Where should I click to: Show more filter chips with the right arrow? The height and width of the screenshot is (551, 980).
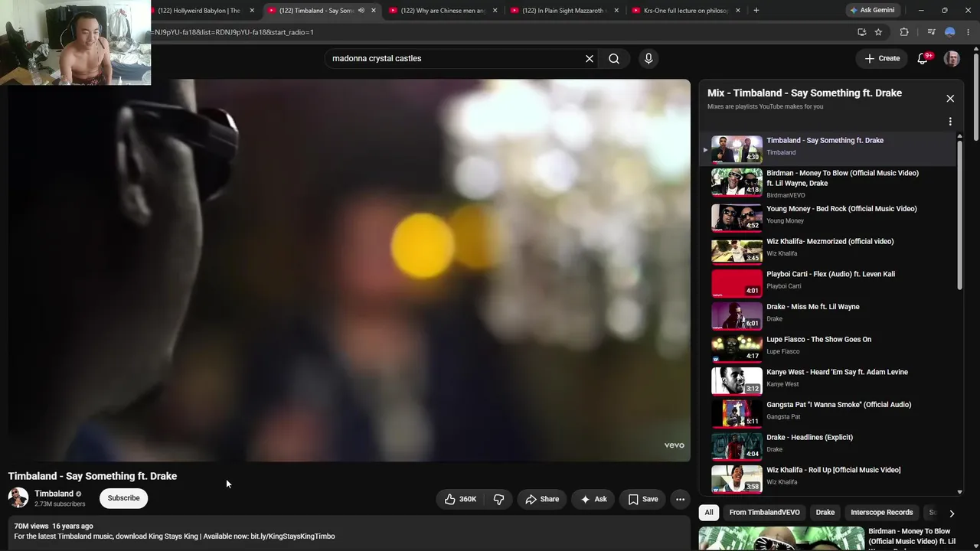952,514
